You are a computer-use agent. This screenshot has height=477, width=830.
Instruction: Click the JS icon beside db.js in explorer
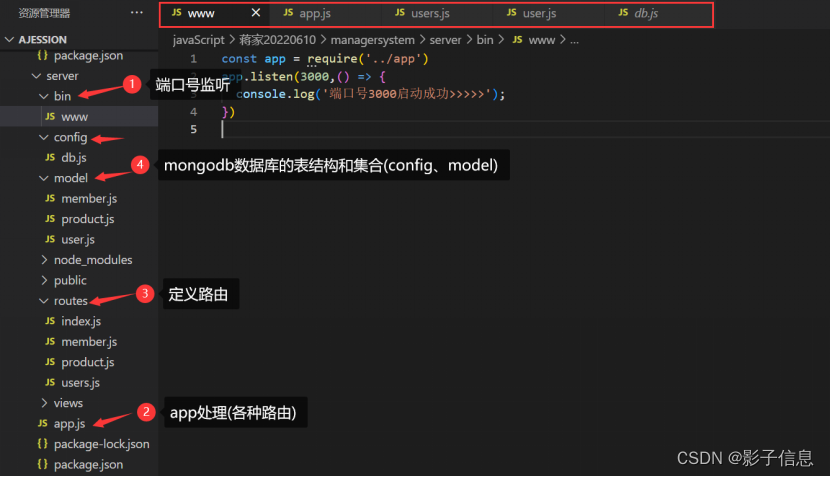point(50,158)
